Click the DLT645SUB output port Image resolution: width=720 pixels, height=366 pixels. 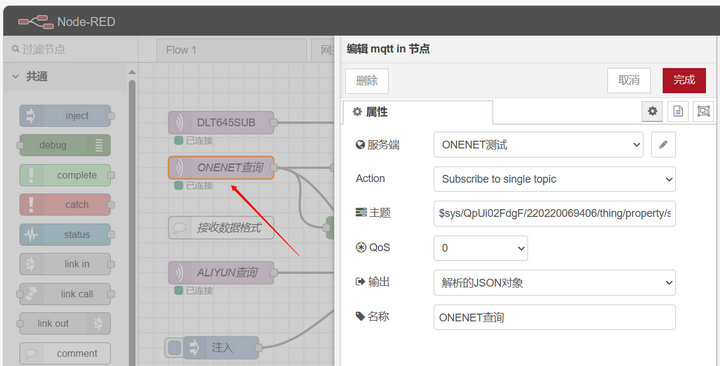click(274, 123)
